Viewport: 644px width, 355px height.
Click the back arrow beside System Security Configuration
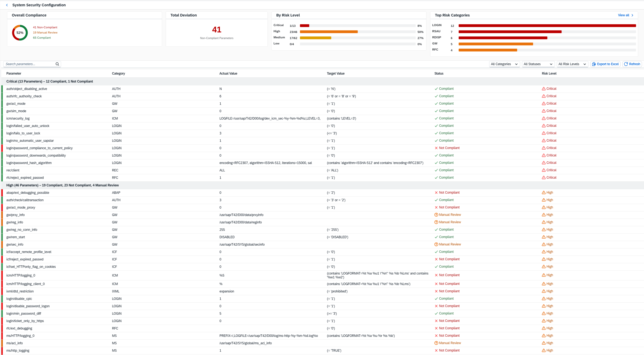coord(7,5)
